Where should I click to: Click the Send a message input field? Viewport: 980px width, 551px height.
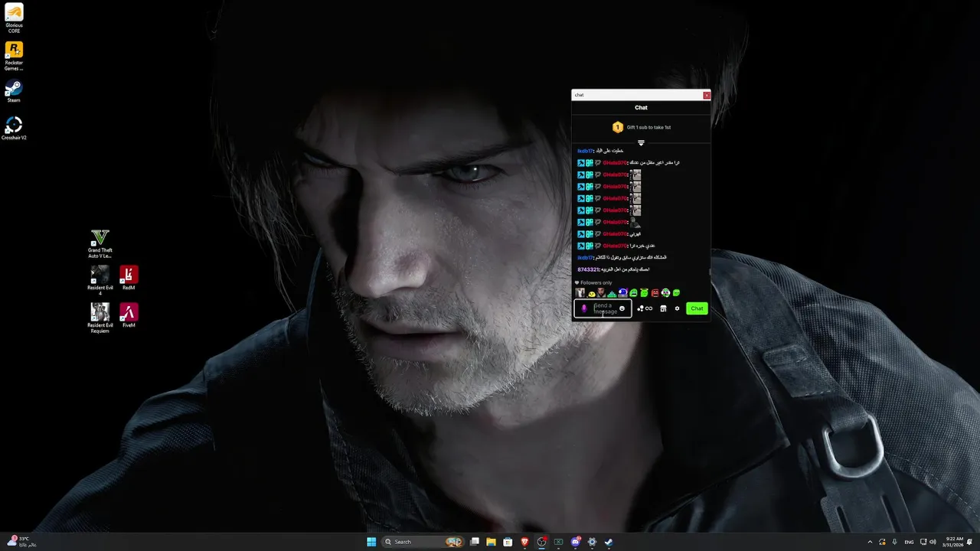(605, 308)
